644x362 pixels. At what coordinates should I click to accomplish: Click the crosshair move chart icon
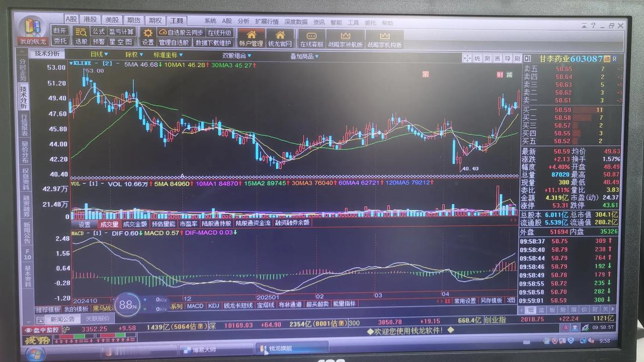468,58
